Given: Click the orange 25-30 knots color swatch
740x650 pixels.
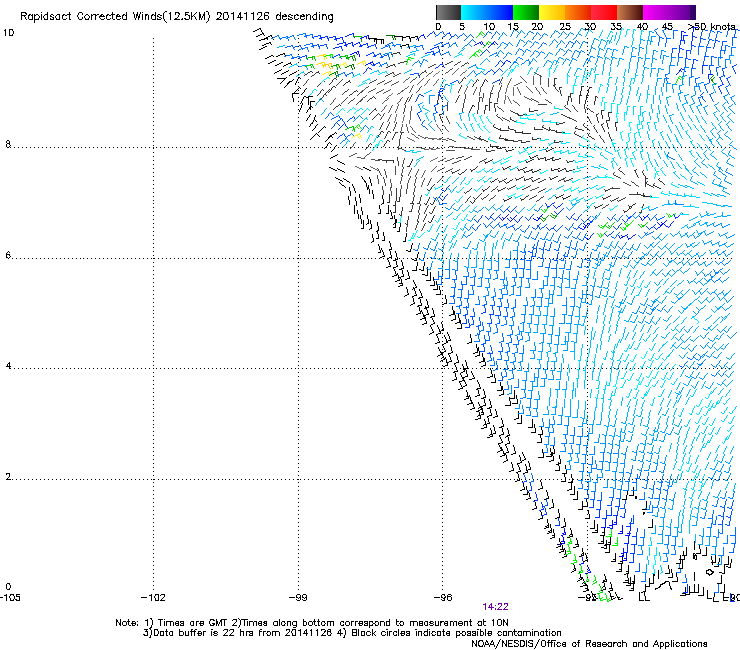Looking at the screenshot, I should [578, 12].
